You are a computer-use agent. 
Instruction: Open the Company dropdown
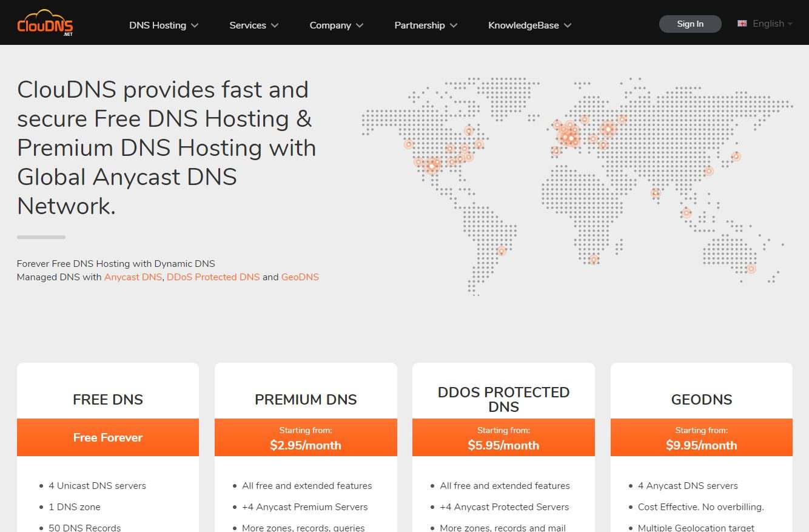coord(335,25)
